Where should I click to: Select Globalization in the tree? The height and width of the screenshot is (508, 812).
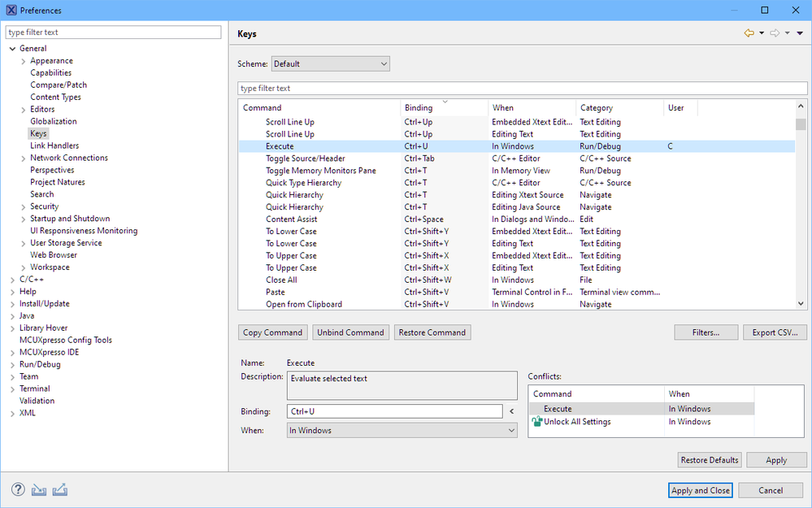point(54,121)
